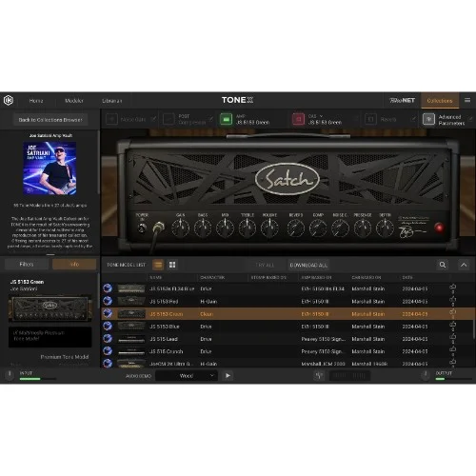Screen dimensions: 476x476
Task: Sort list by the Character column header
Action: tap(212, 277)
